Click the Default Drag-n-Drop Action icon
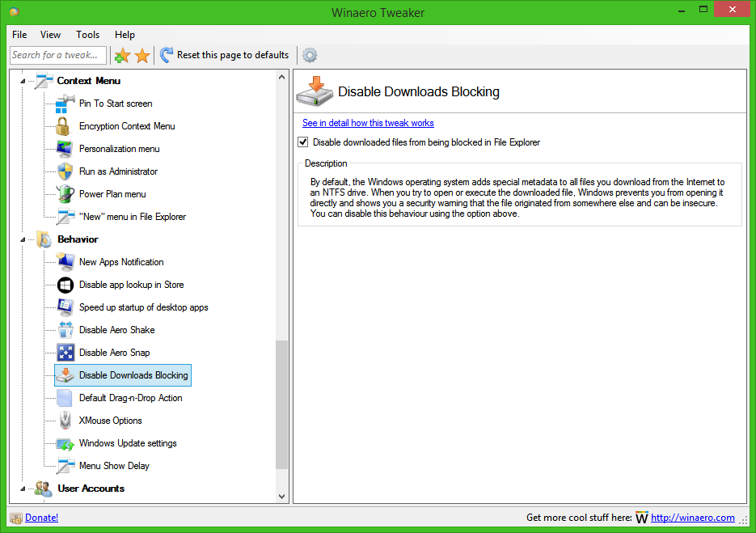The image size is (756, 533). [x=64, y=398]
